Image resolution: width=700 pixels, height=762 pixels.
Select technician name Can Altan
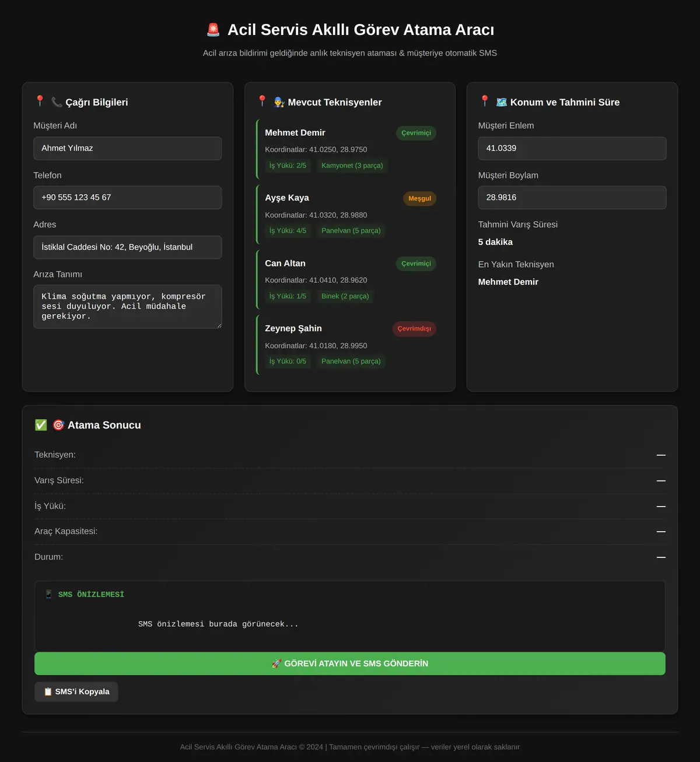[x=285, y=264]
